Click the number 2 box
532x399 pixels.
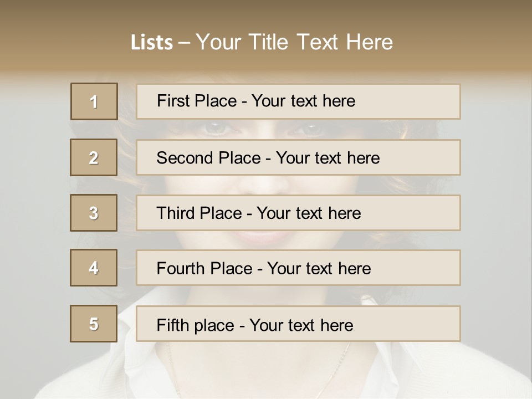point(94,157)
